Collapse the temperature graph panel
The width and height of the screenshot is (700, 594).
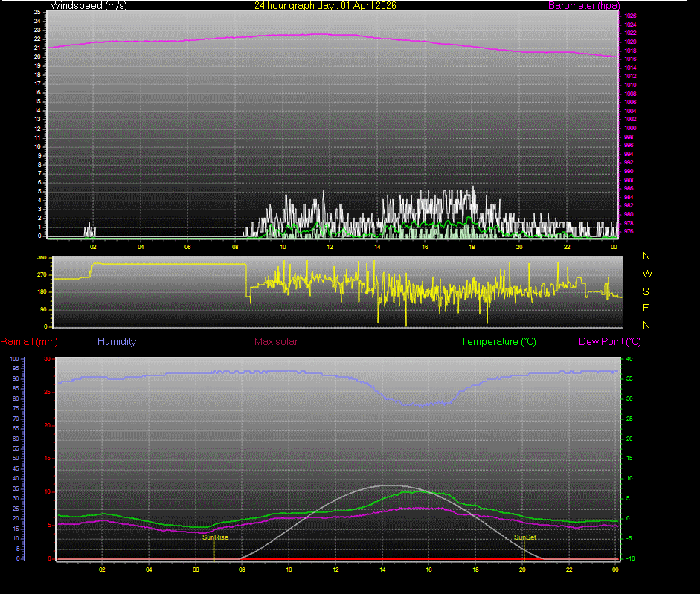pos(335,457)
